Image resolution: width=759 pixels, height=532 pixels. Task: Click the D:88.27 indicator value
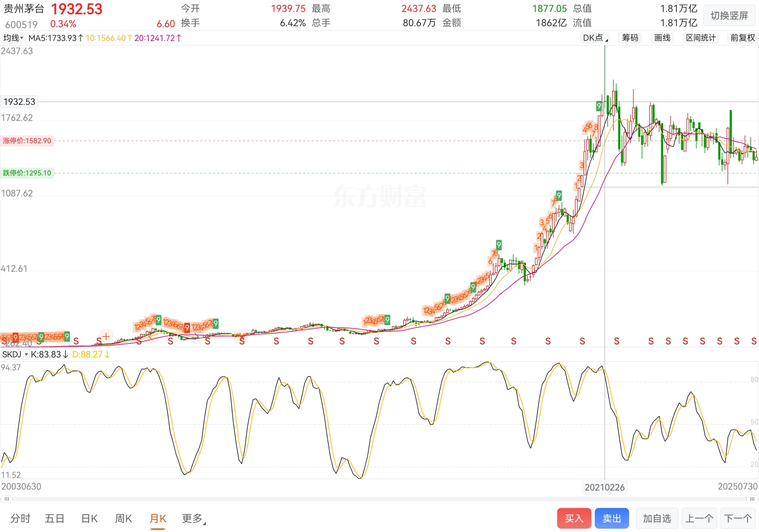[x=91, y=355]
